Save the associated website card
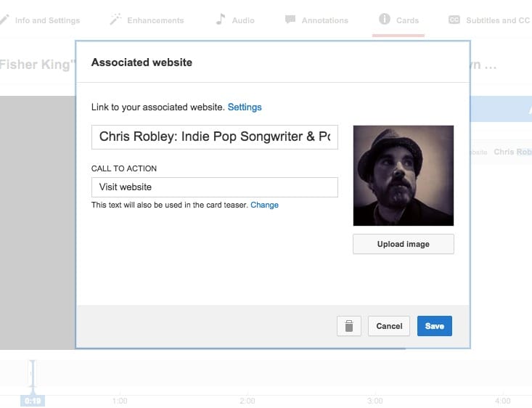532x408 pixels. (x=435, y=326)
